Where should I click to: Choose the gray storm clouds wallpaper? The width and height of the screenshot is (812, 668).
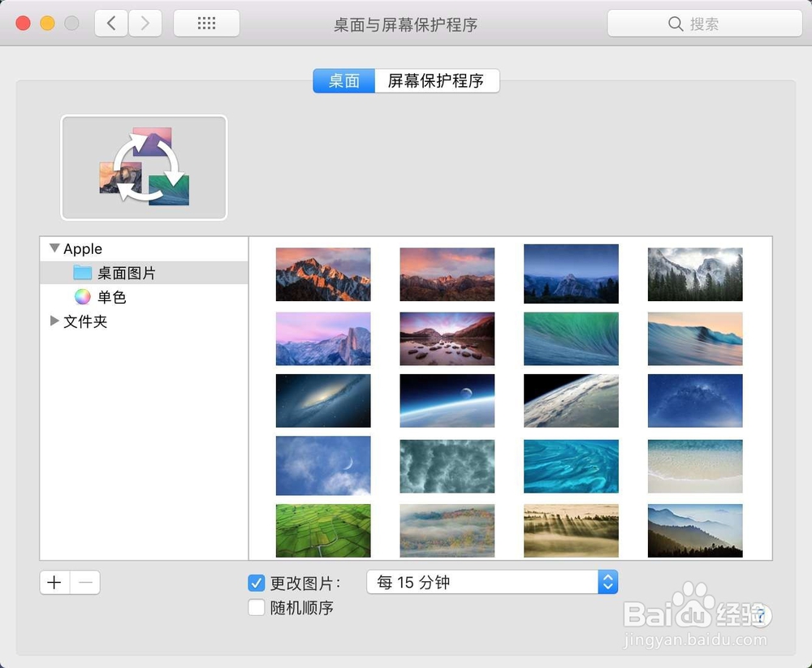[447, 466]
